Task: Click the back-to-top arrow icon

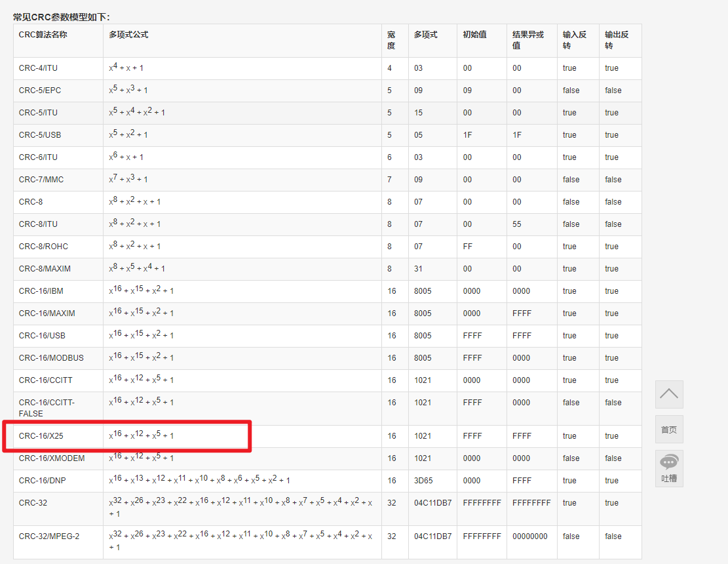Action: (x=668, y=393)
